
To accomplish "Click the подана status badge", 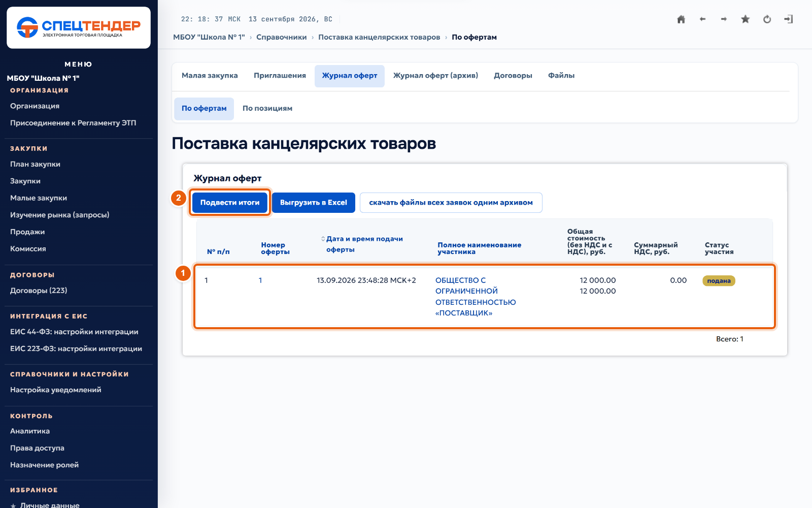I will pos(719,281).
